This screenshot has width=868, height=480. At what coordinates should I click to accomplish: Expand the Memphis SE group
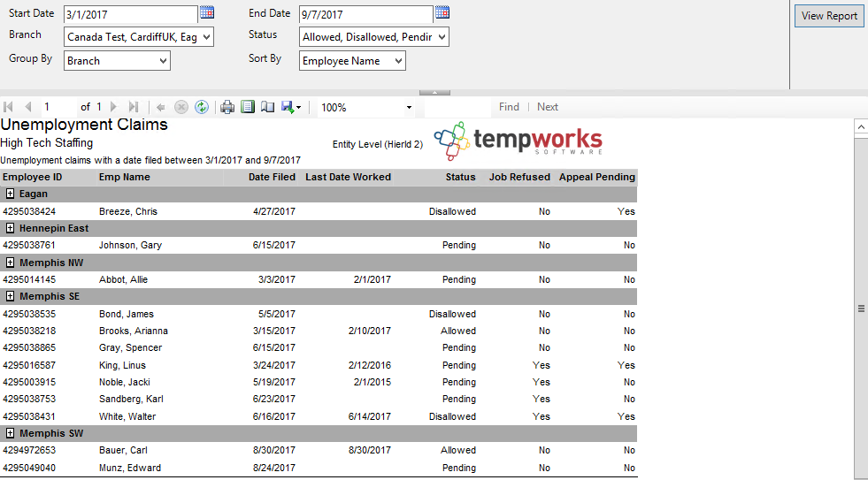coord(10,296)
